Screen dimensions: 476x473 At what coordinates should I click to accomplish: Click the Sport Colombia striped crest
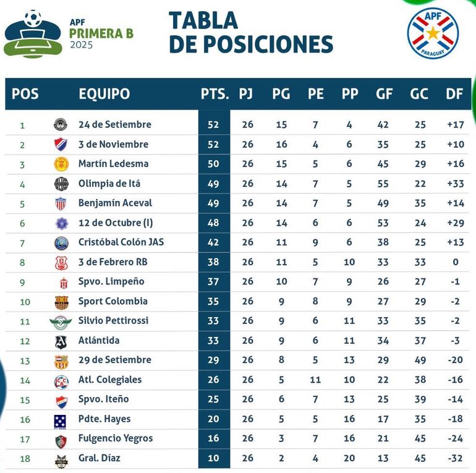coord(61,302)
